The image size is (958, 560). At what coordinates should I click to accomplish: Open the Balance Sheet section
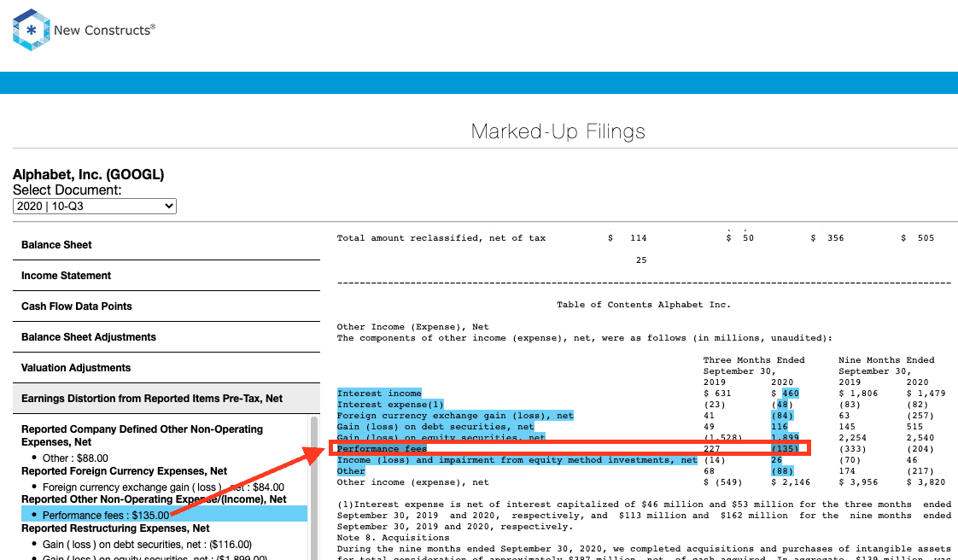click(x=166, y=245)
